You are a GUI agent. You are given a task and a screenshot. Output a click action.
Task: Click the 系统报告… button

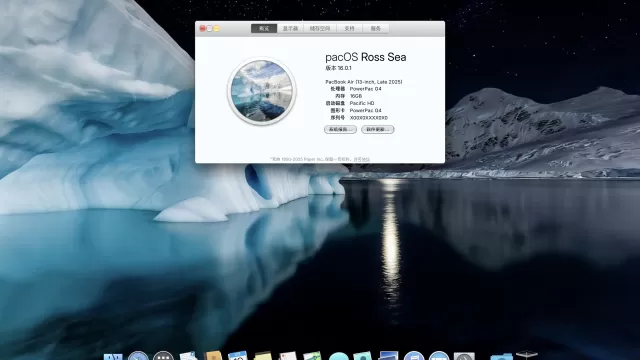(340, 129)
